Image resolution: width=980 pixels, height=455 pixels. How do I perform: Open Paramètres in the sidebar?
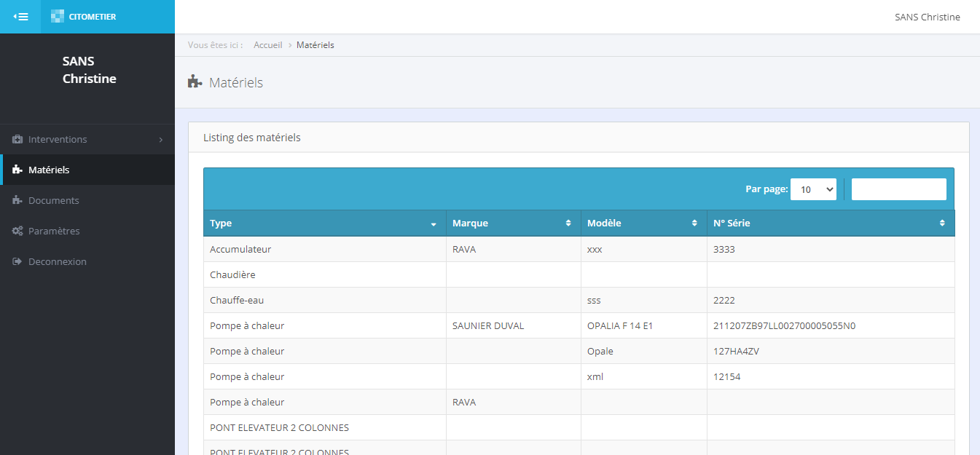click(87, 231)
